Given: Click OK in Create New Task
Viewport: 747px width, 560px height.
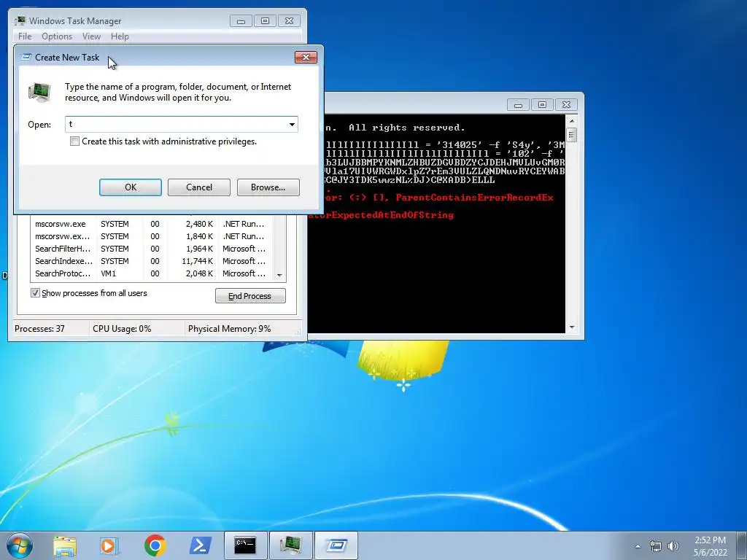Looking at the screenshot, I should tap(131, 187).
